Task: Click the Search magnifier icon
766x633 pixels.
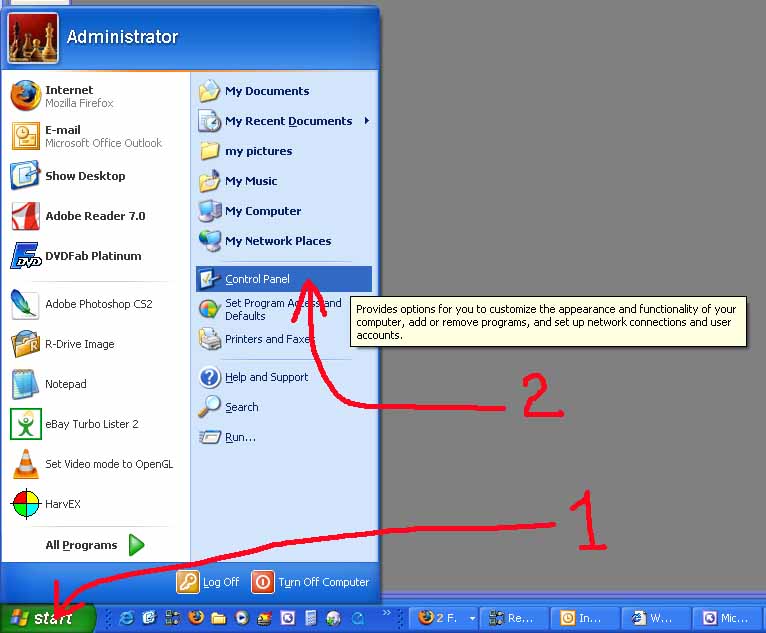Action: pos(210,407)
